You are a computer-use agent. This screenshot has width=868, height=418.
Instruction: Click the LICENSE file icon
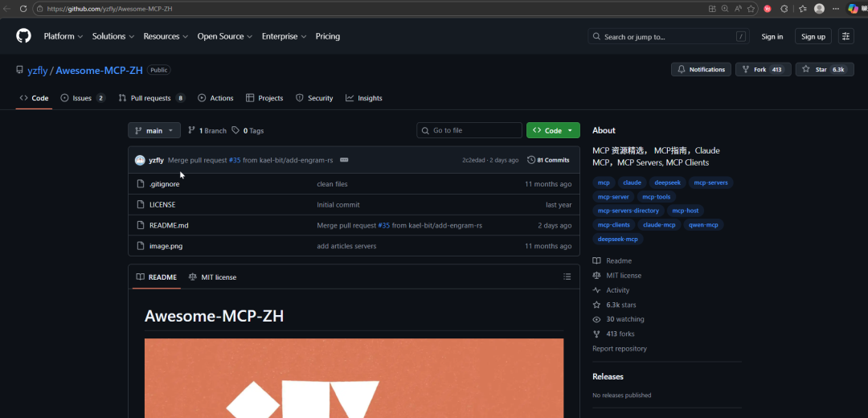tap(141, 205)
